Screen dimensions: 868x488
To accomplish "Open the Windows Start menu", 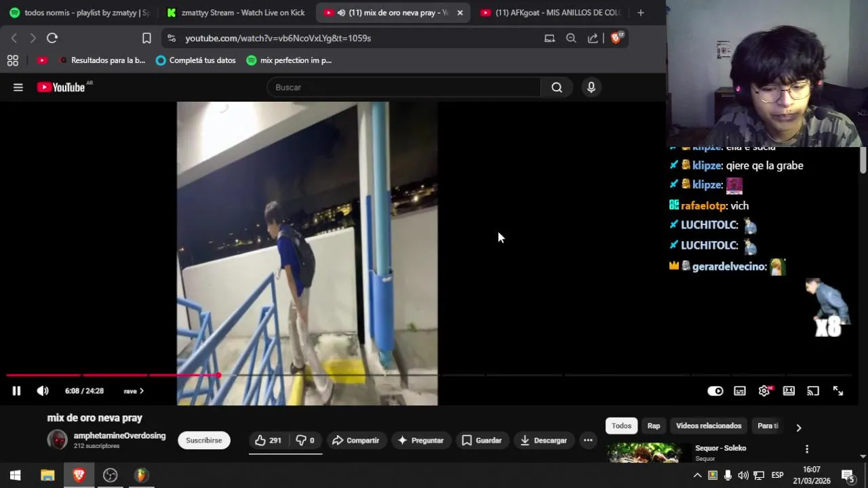I will [x=15, y=475].
